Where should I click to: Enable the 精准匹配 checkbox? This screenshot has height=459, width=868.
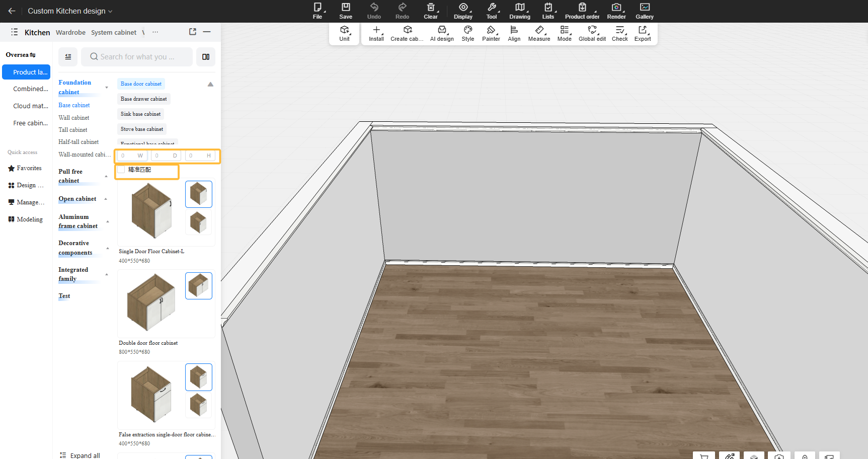tap(121, 170)
